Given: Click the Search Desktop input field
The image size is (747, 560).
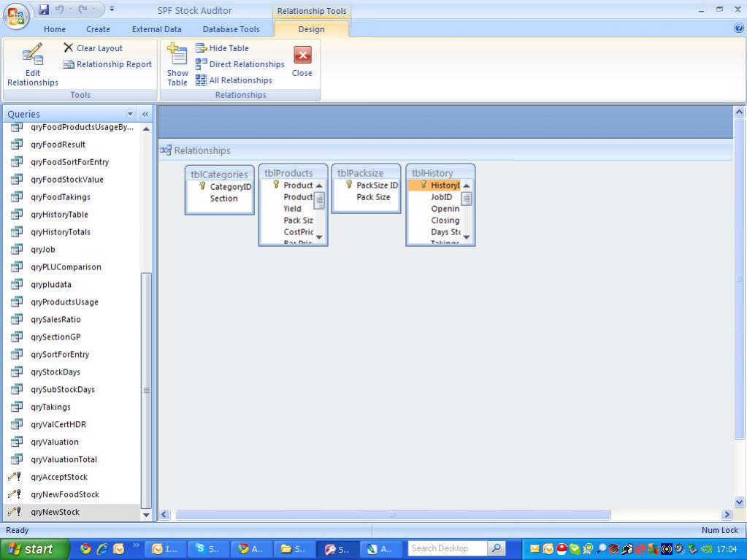Looking at the screenshot, I should (x=448, y=548).
